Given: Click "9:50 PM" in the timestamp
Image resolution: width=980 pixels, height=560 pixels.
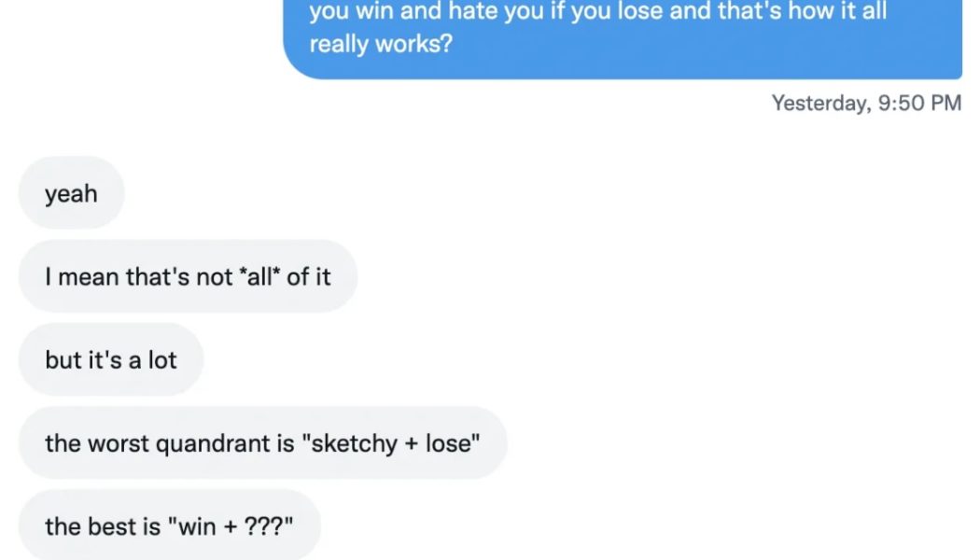Looking at the screenshot, I should pyautogui.click(x=919, y=103).
